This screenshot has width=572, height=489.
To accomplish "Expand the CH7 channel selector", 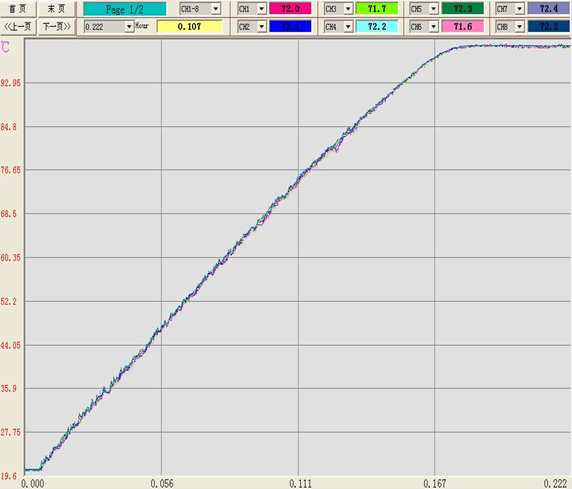I will pos(519,8).
